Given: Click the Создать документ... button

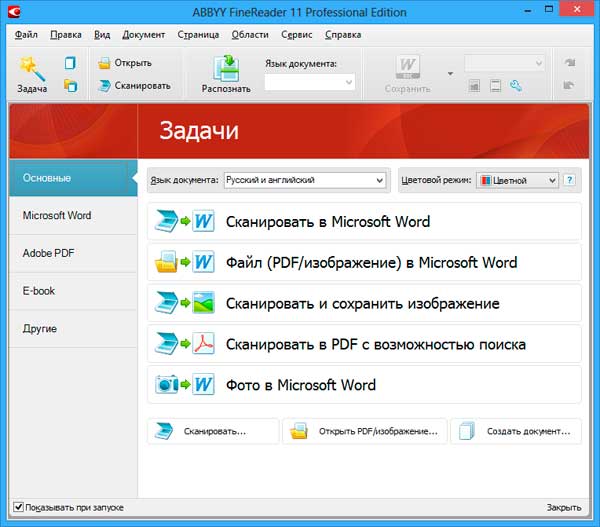Looking at the screenshot, I should (516, 432).
